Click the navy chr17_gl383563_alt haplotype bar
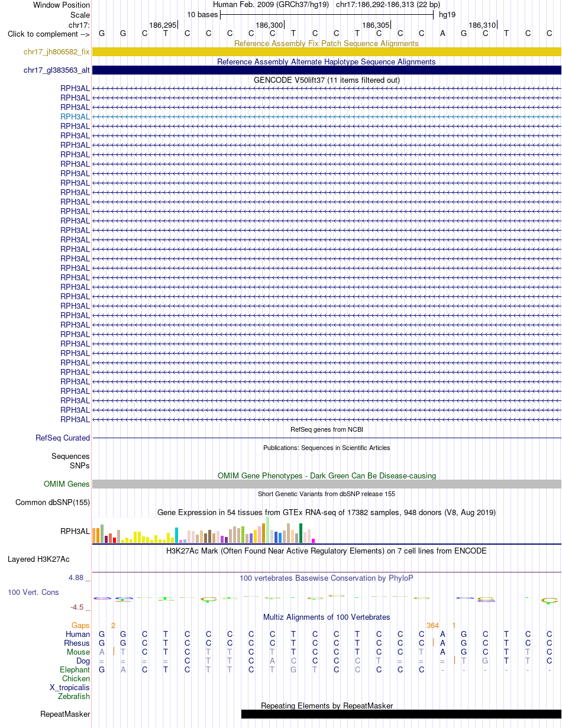562x728 pixels. [327, 70]
